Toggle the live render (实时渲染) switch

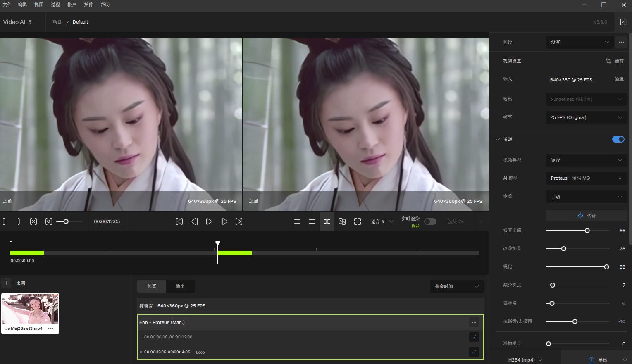click(x=430, y=221)
